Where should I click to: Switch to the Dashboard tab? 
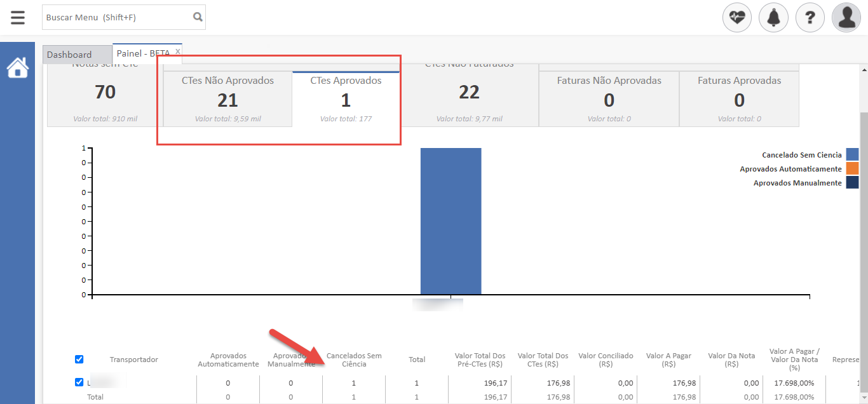[69, 55]
